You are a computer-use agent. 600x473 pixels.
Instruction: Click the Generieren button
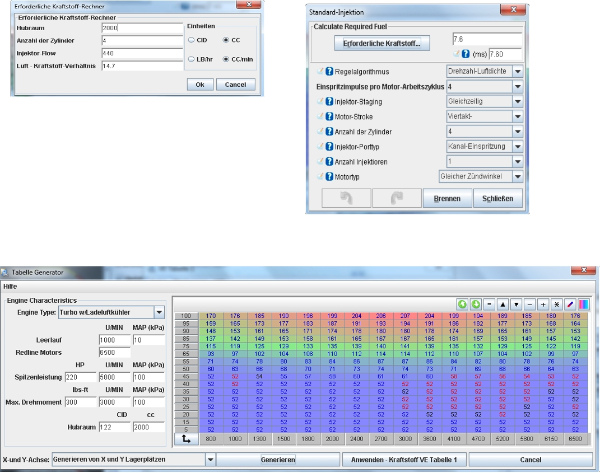[280, 459]
